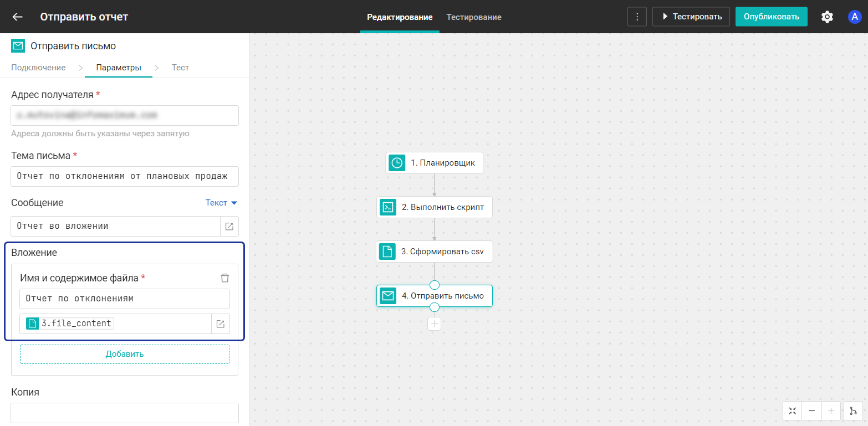Go back with the arrow icon

(x=18, y=17)
